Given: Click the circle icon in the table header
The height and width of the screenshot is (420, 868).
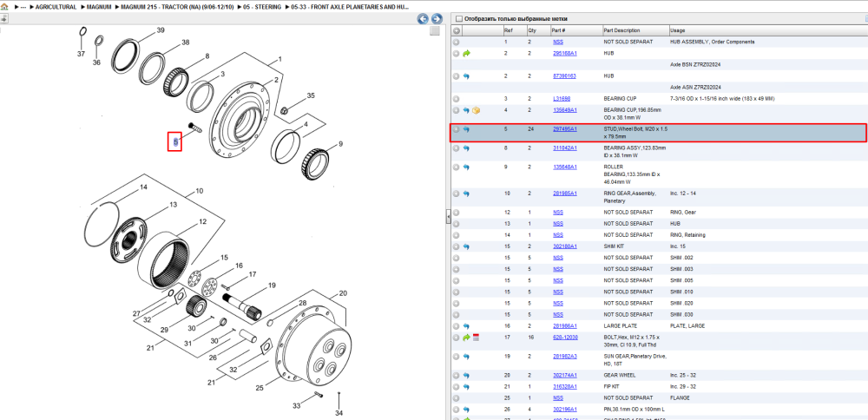Looking at the screenshot, I should (x=457, y=30).
